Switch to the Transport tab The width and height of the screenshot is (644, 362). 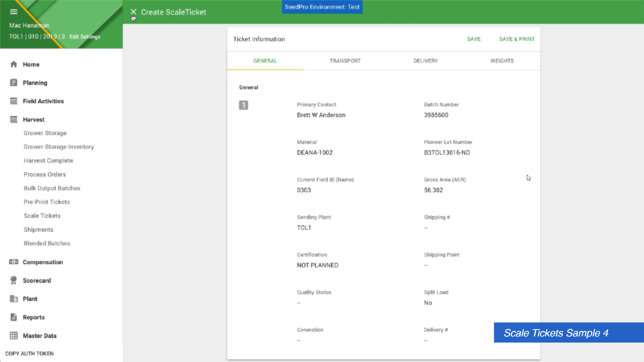coord(345,61)
